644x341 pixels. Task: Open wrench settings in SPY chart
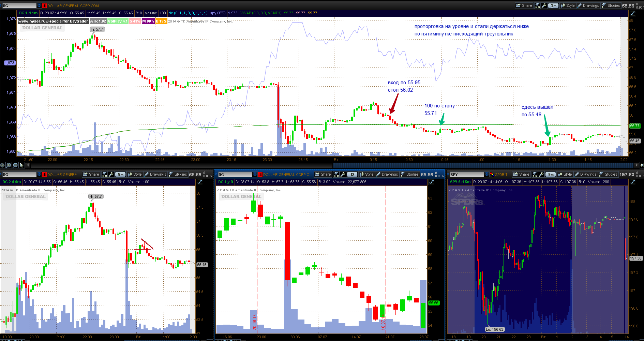point(541,174)
